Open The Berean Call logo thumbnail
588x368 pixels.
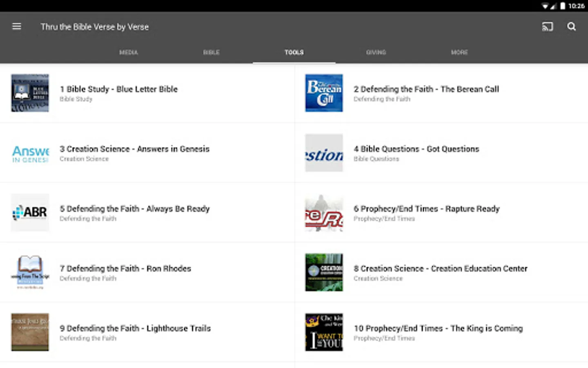324,93
